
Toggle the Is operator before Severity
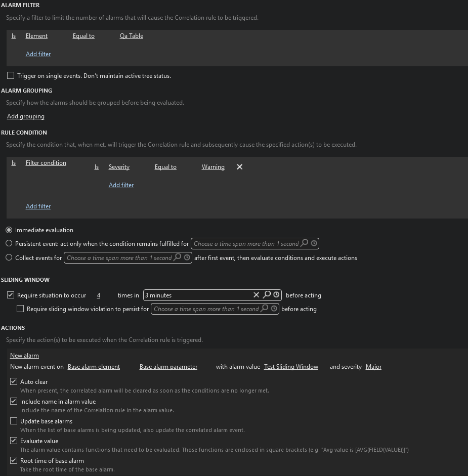97,167
